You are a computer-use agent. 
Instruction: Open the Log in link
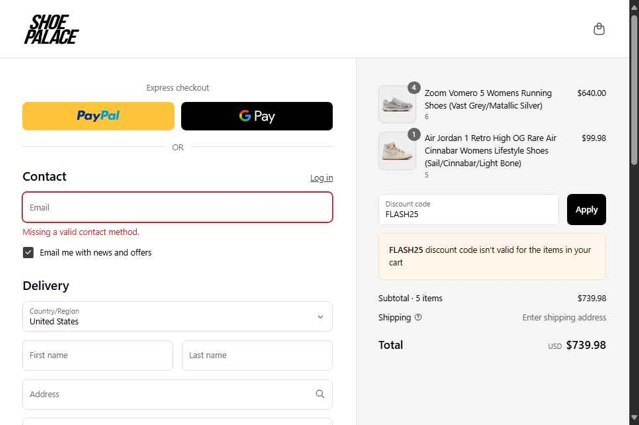321,178
